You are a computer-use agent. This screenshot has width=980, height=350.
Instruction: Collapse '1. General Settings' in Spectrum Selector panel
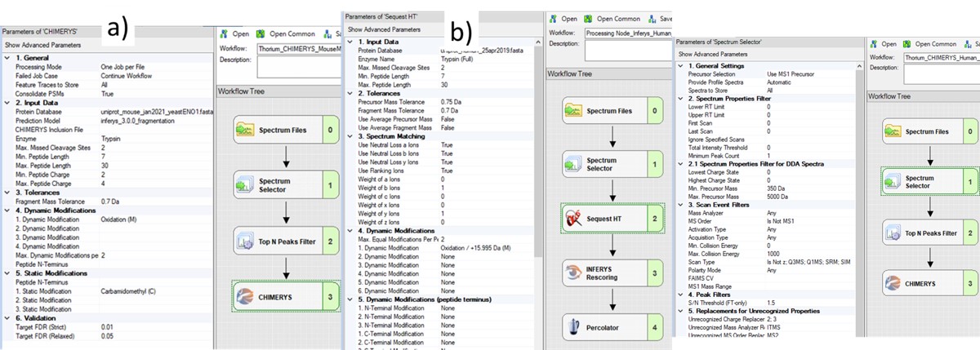tap(680, 66)
